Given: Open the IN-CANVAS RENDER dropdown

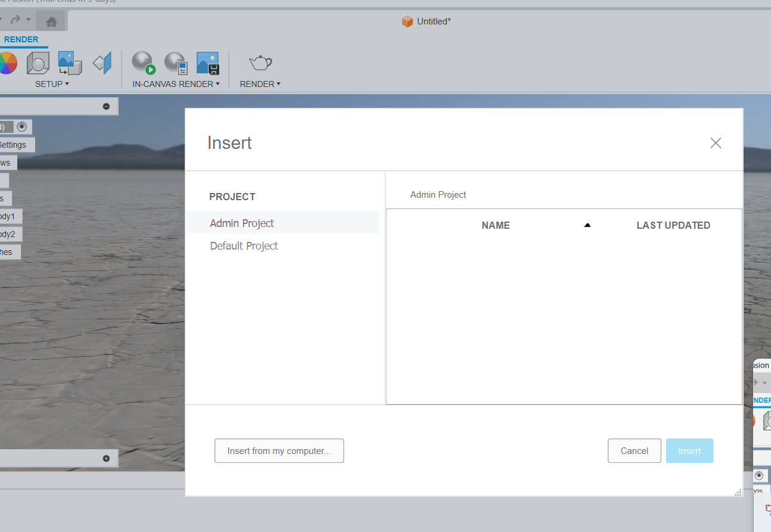Looking at the screenshot, I should pos(176,84).
